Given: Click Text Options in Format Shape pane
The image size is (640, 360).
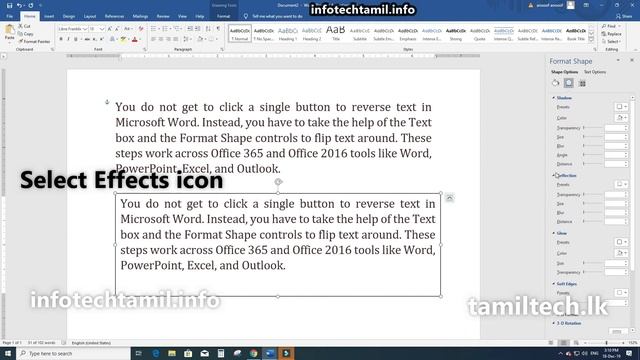Looking at the screenshot, I should (595, 72).
